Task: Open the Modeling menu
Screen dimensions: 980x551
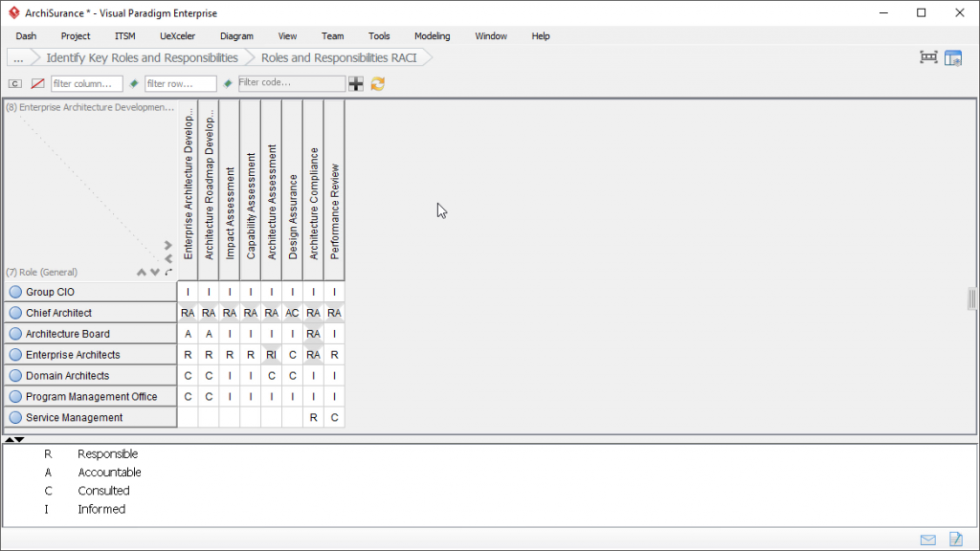Action: pos(432,36)
